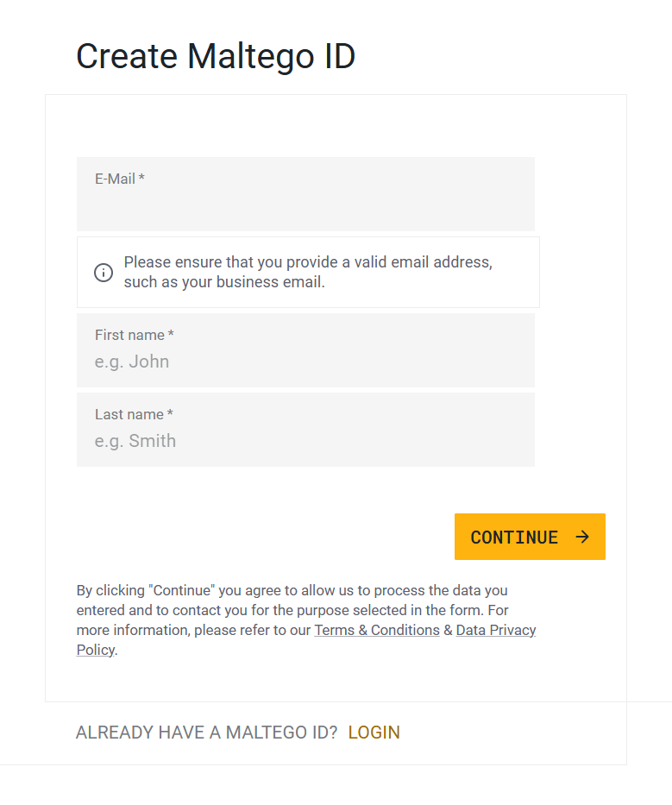Click the CONTINUE label text
The height and width of the screenshot is (805, 672).
514,537
